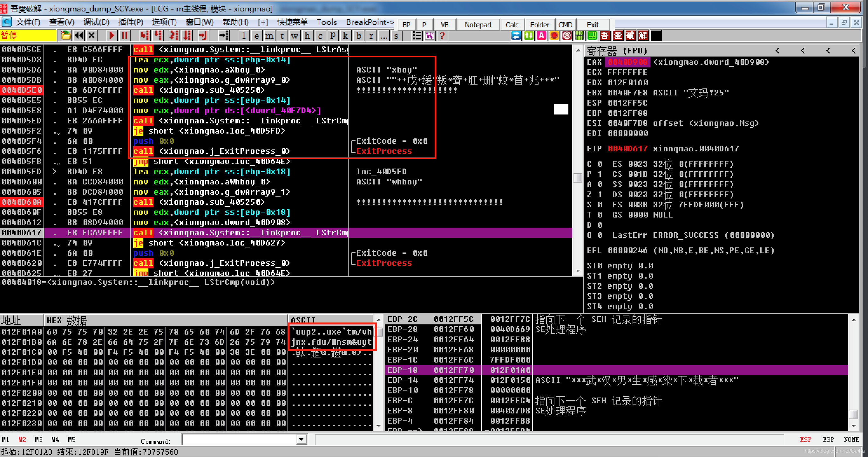Image resolution: width=868 pixels, height=457 pixels.
Task: Expand the BreakPoint-> quick menu
Action: click(x=369, y=22)
